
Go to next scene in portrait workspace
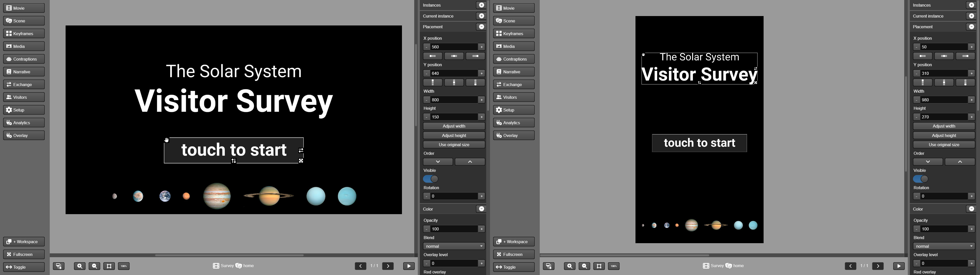pos(878,266)
